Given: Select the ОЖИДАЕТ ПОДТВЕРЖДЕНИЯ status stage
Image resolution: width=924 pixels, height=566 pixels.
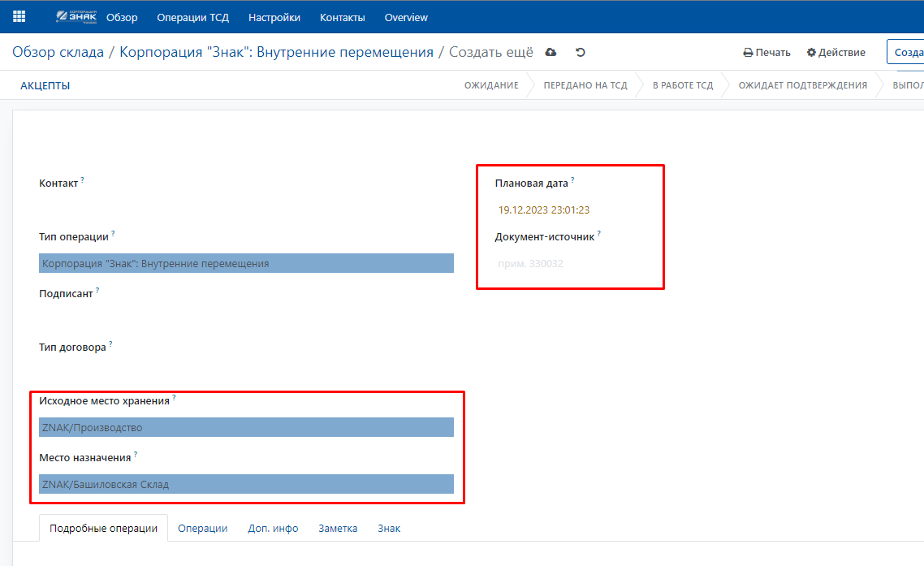Looking at the screenshot, I should point(802,85).
